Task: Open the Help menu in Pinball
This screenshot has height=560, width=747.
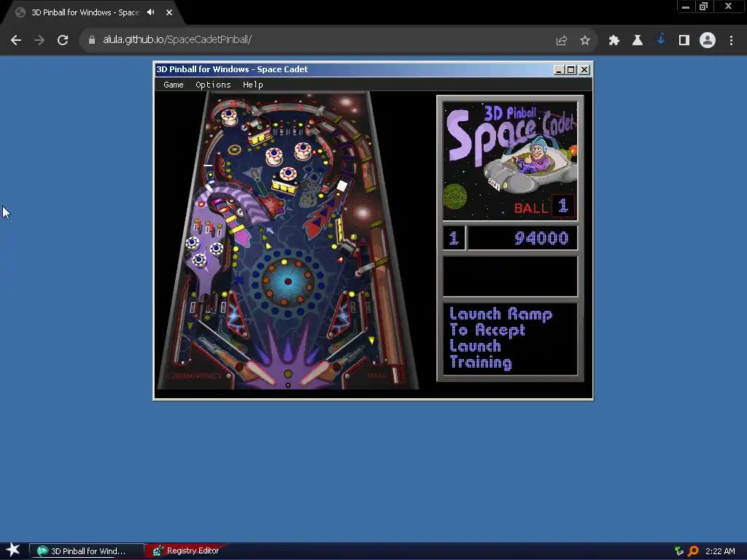Action: point(252,85)
